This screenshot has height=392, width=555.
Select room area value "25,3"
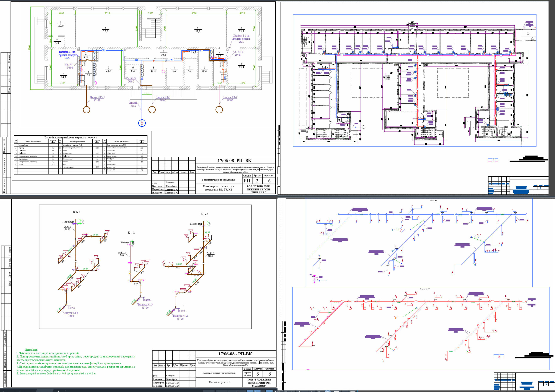coord(241,31)
